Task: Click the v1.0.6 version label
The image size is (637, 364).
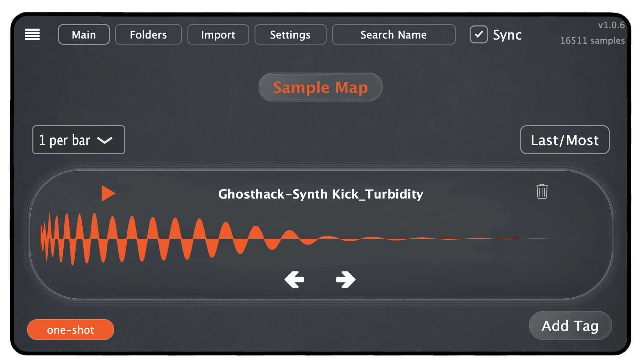Action: [x=611, y=25]
